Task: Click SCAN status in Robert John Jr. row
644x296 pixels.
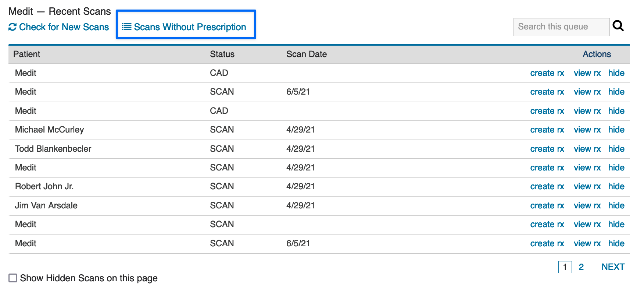Action: click(222, 186)
